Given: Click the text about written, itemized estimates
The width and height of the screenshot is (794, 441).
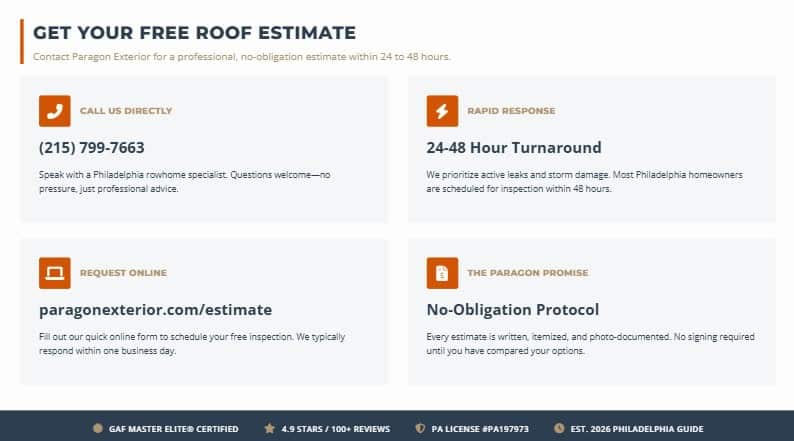Looking at the screenshot, I should coord(590,344).
